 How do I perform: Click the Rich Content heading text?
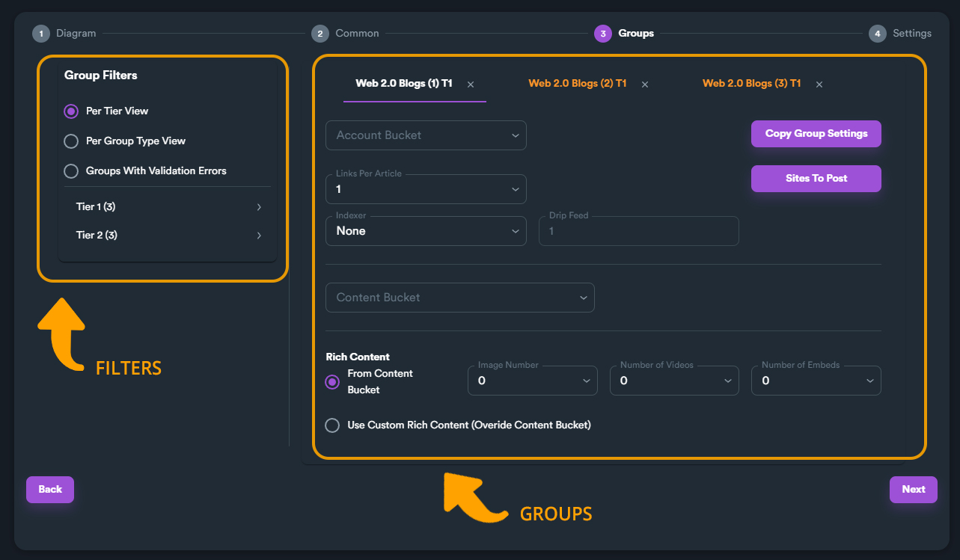click(358, 357)
